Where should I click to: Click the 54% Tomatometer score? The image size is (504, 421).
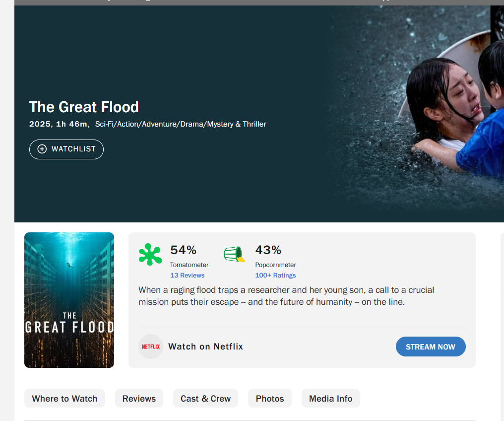(184, 250)
